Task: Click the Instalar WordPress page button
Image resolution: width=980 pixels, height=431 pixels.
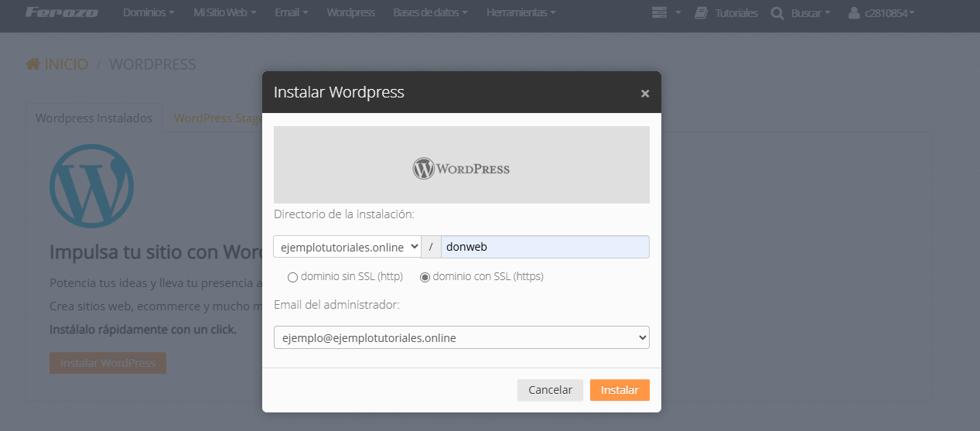Action: [108, 363]
